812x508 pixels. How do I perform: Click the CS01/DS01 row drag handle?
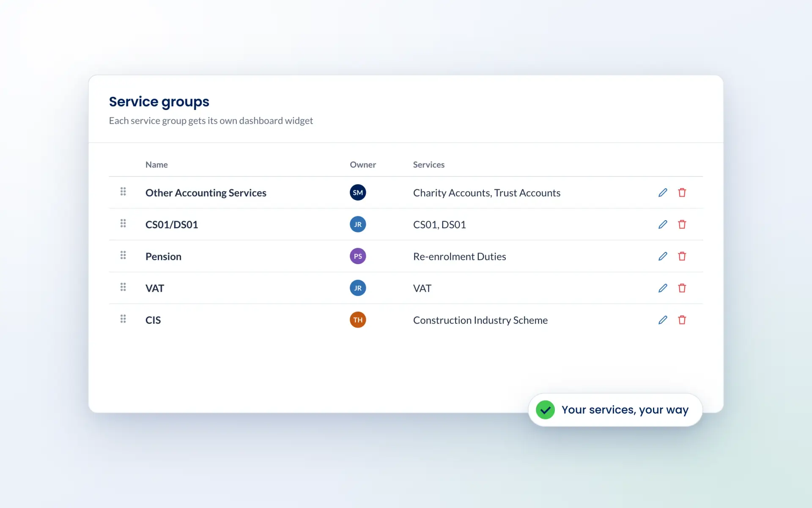[123, 223]
